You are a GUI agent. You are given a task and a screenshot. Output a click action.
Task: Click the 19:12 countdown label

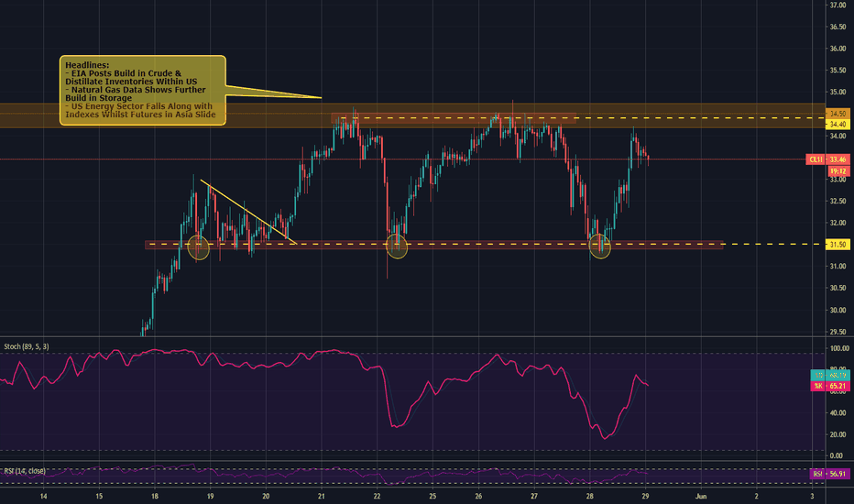[838, 171]
